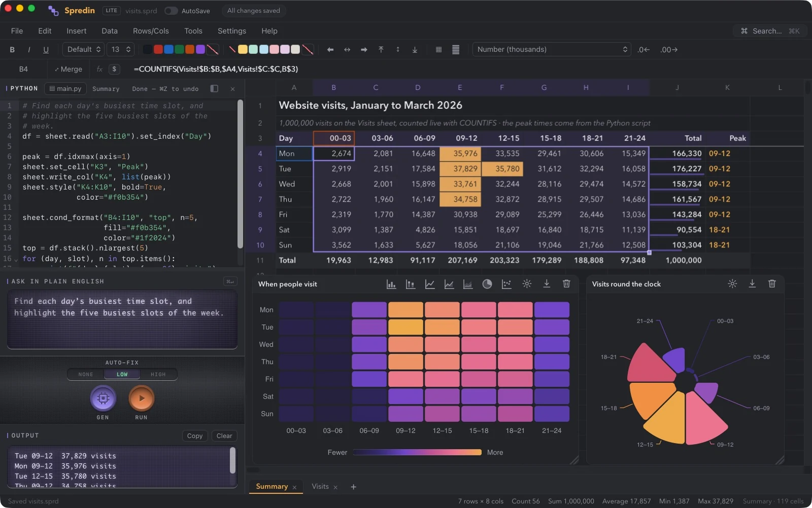
Task: Open the Number (thousands) format dropdown
Action: coord(552,49)
